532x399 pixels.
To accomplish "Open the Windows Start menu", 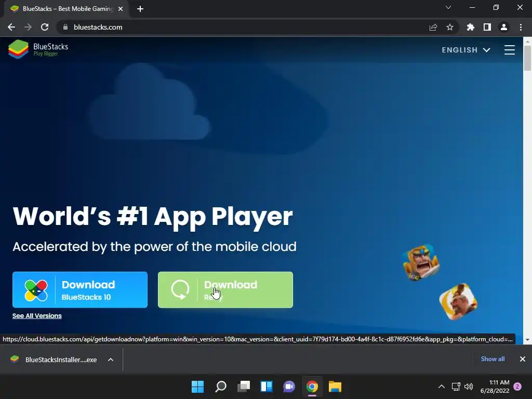I will click(x=198, y=387).
